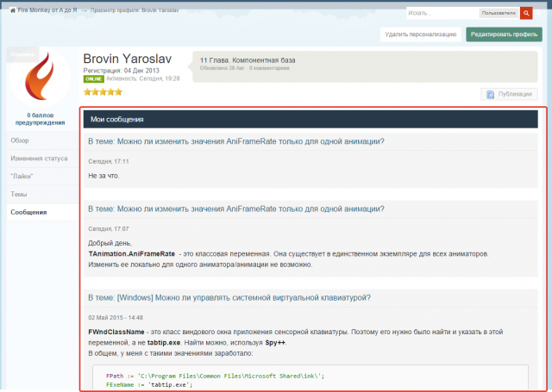Click Изменить button over the avatar
The height and width of the screenshot is (392, 552).
[22, 54]
